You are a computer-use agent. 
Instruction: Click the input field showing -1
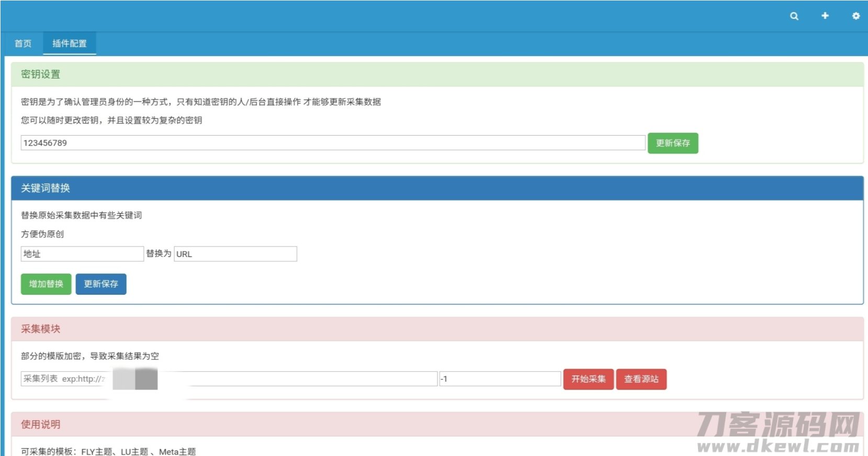click(x=500, y=379)
